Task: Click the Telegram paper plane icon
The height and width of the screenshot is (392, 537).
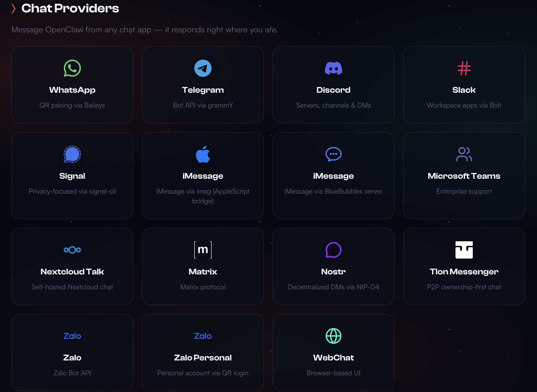Action: (203, 68)
